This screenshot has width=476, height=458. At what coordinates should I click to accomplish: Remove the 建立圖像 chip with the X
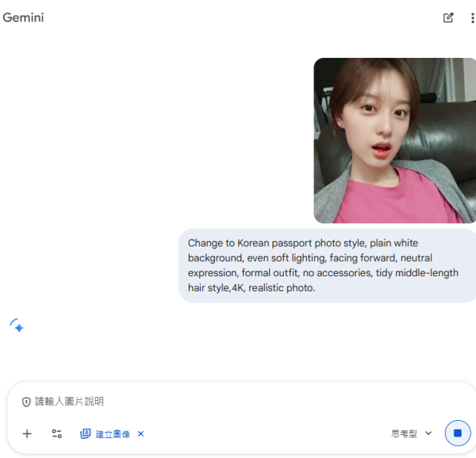140,433
